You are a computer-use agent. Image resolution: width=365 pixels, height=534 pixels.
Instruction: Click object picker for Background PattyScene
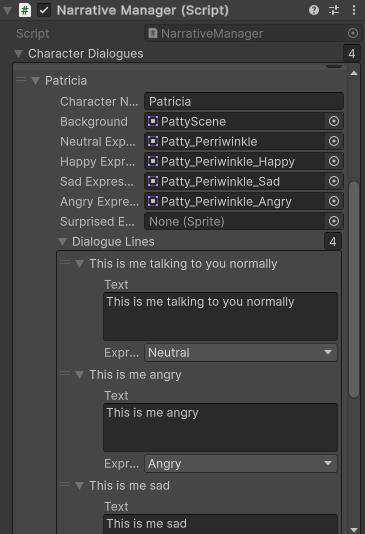(334, 121)
